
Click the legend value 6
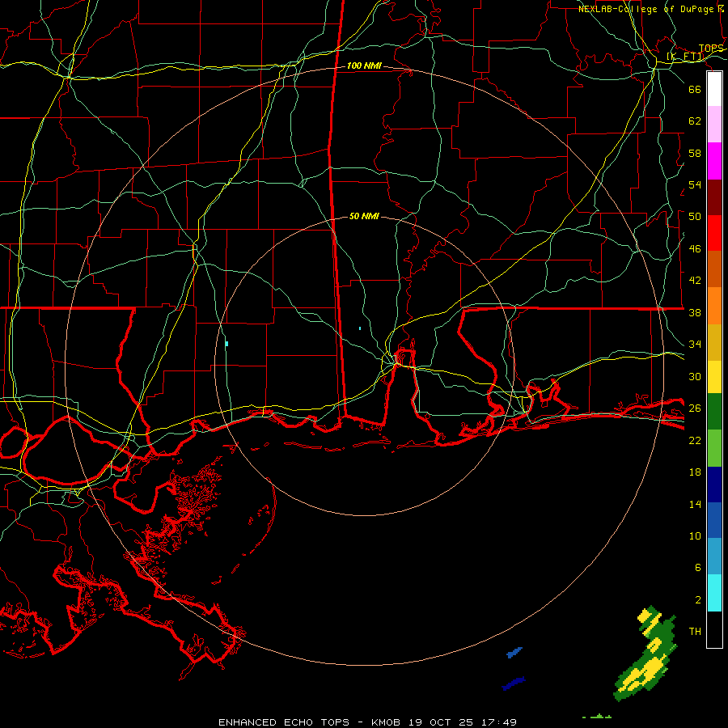pyautogui.click(x=697, y=567)
